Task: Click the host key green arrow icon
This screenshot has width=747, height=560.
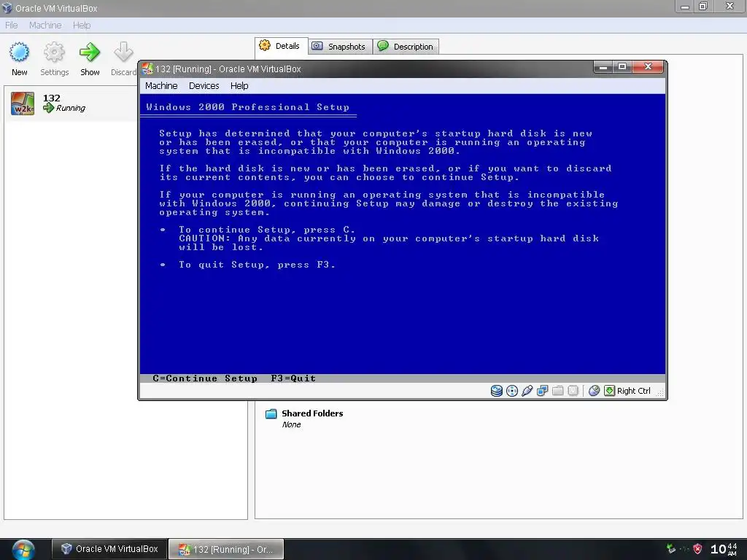Action: [x=609, y=391]
